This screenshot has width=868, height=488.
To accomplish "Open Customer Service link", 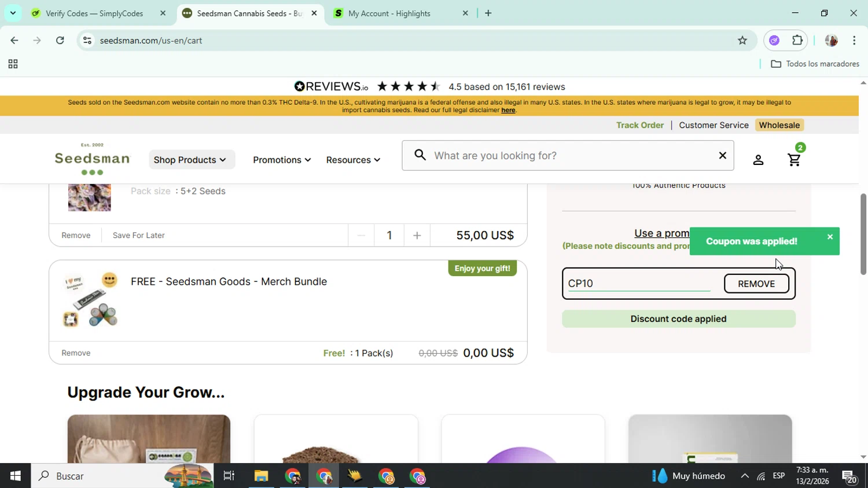I will click(x=713, y=125).
